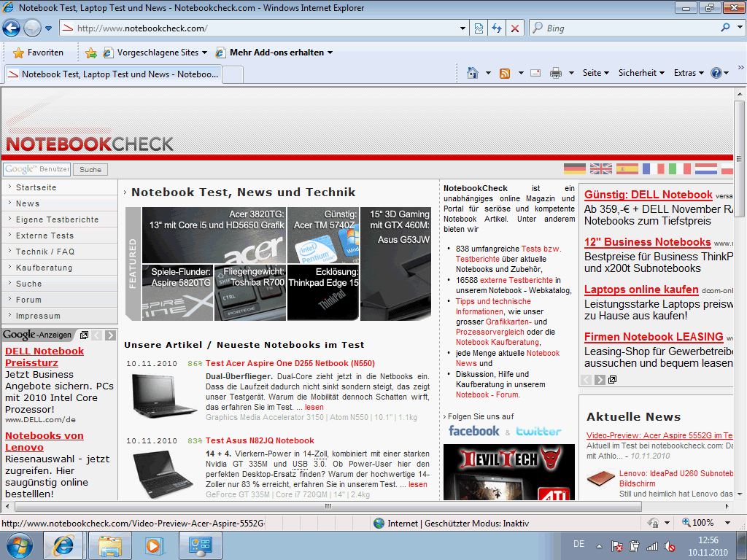This screenshot has width=747, height=560.
Task: Open the Sicherheit menu
Action: click(x=641, y=73)
